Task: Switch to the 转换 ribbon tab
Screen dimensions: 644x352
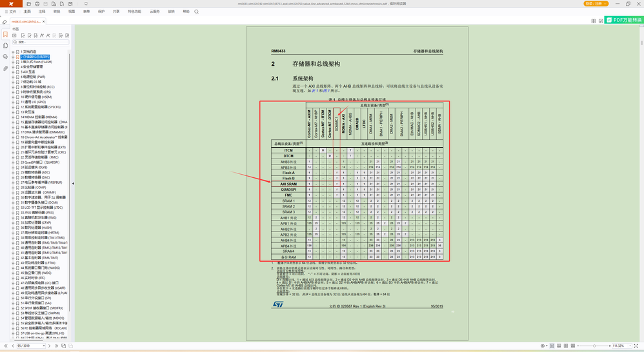Action: click(x=57, y=12)
